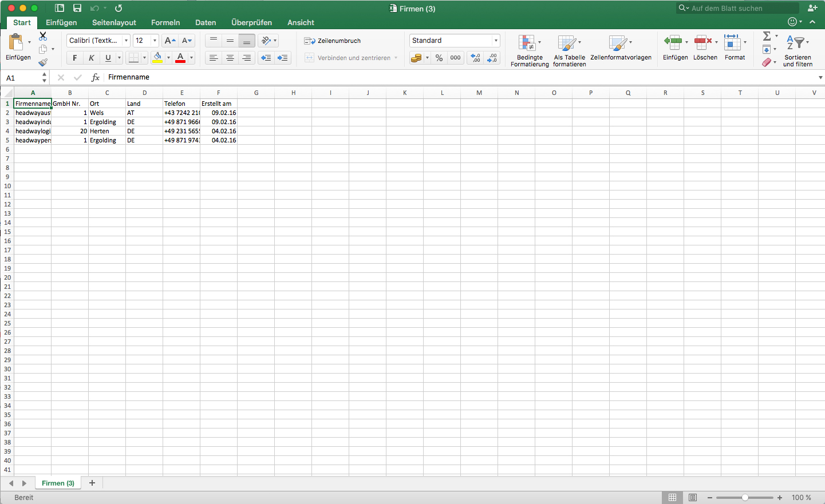
Task: Open the Seitenlayout tab
Action: (114, 22)
